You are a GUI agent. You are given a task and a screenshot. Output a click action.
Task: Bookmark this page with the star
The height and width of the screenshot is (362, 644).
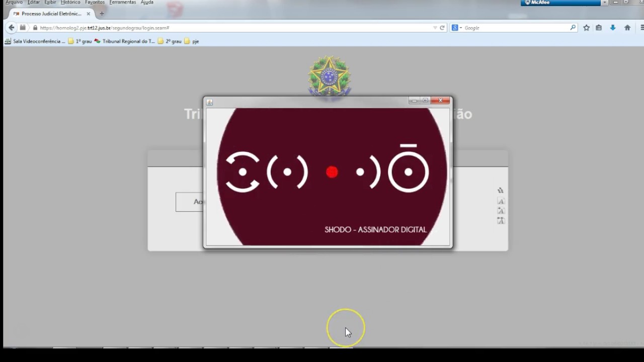(x=586, y=28)
